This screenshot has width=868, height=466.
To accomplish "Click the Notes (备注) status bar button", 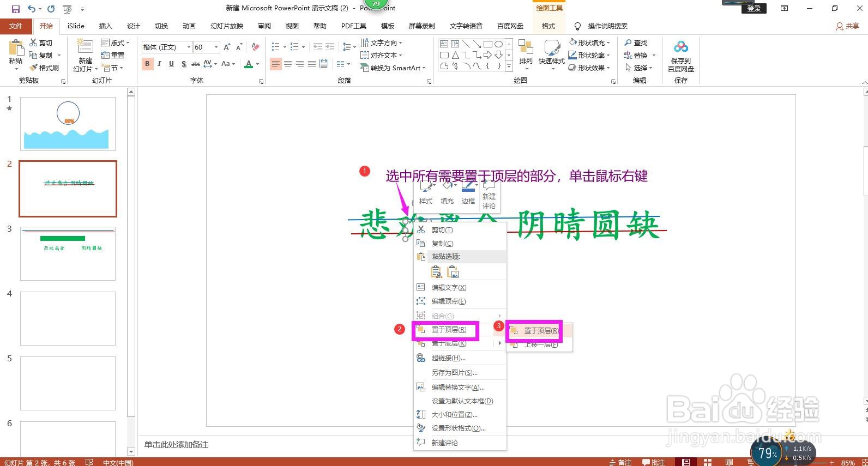I will point(620,462).
